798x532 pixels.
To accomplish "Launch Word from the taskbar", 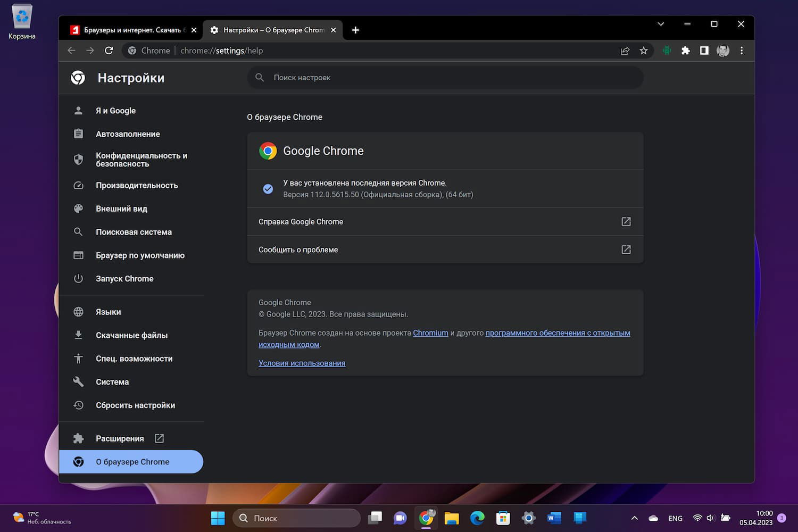I will [554, 518].
